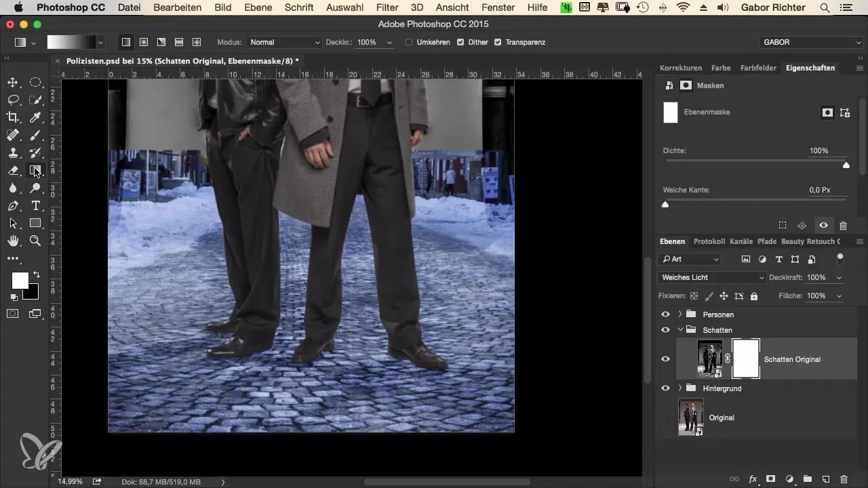Expand the Personen group

pyautogui.click(x=680, y=314)
